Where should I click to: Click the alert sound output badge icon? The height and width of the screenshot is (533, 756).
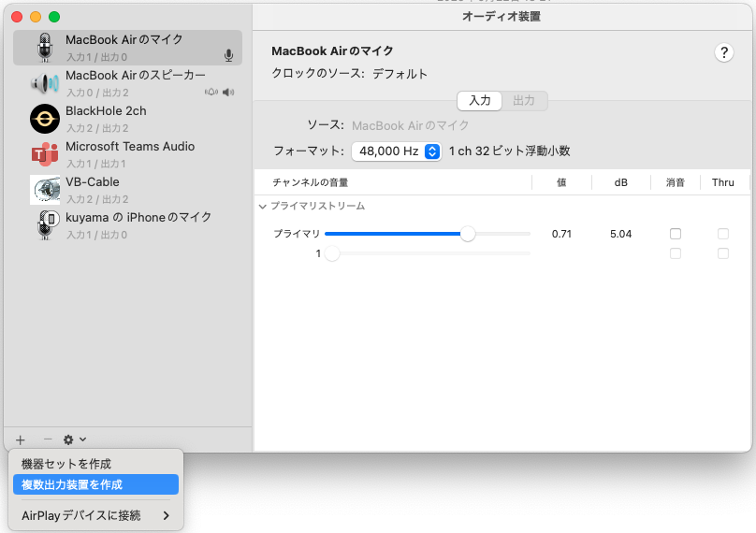tap(211, 92)
